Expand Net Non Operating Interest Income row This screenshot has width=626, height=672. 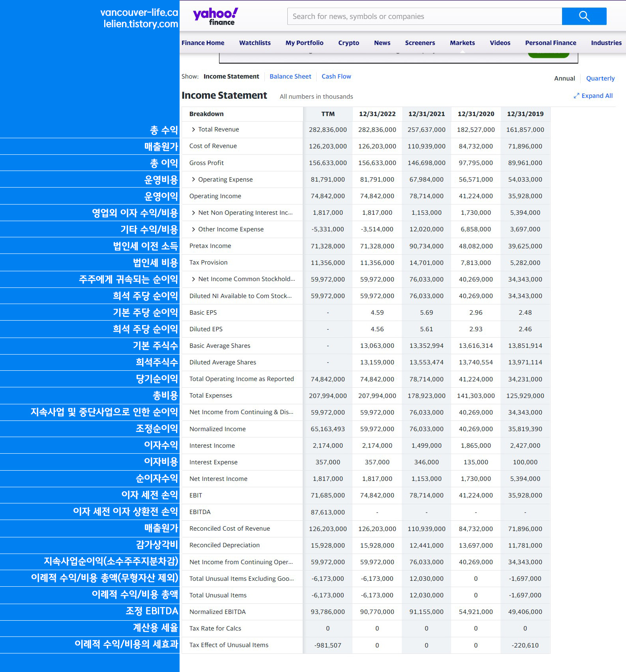(193, 213)
